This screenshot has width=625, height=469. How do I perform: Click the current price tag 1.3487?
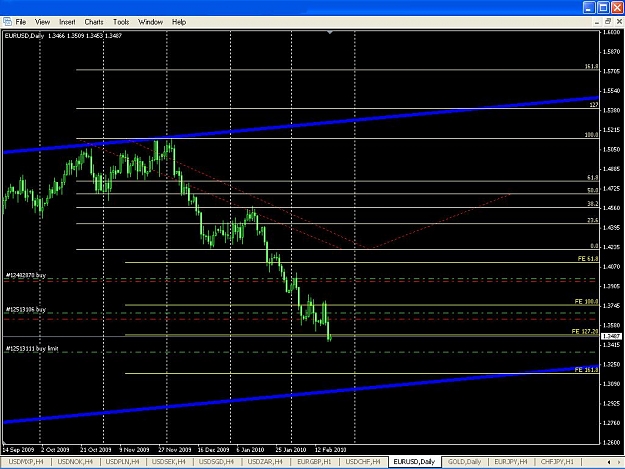(x=612, y=337)
